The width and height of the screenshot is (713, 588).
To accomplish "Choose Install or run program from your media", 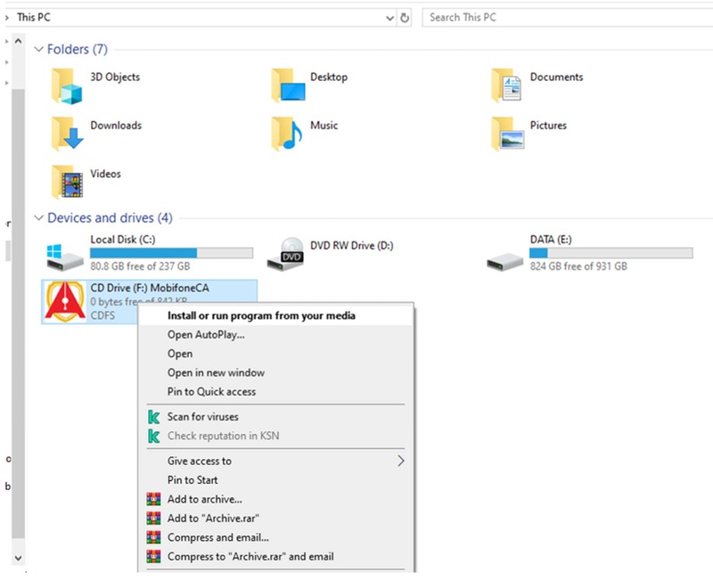I will (x=276, y=315).
